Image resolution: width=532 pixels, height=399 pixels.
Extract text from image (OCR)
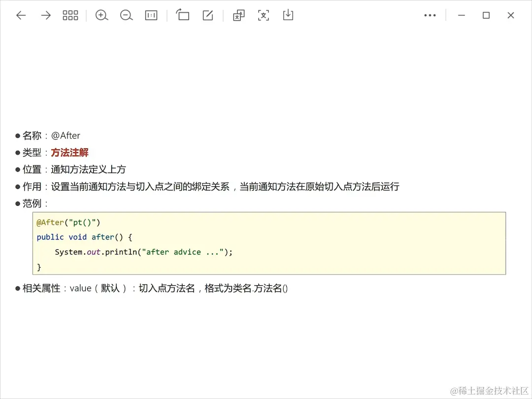click(x=263, y=15)
